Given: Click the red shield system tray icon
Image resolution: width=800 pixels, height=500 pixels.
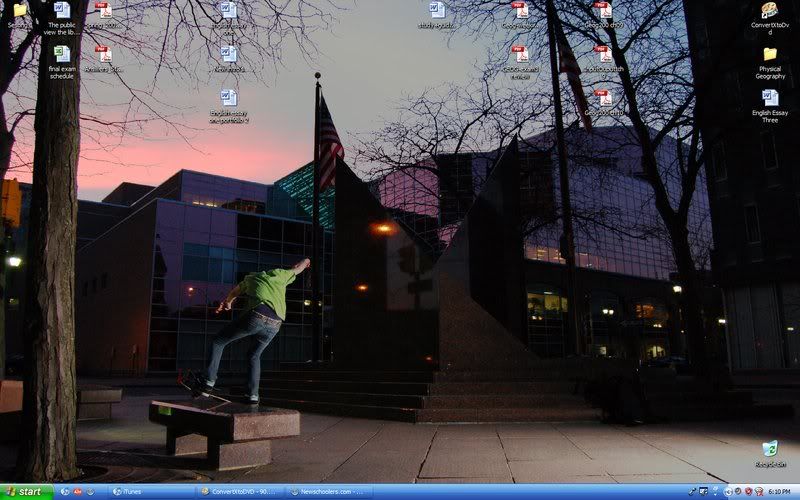Looking at the screenshot, I should pos(748,492).
